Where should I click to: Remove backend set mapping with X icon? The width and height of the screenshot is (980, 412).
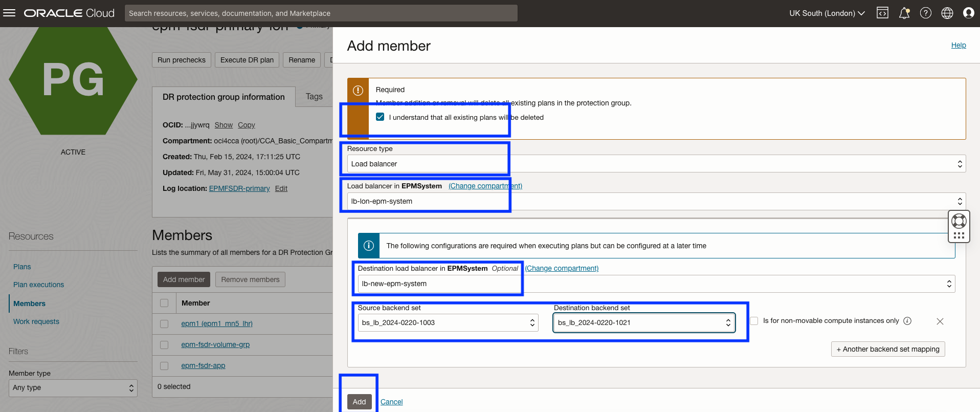coord(940,321)
